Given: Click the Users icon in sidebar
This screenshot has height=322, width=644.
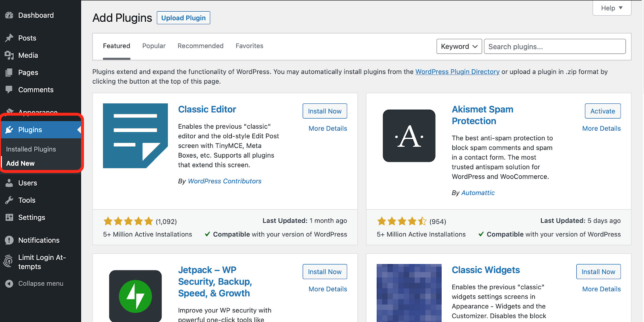Looking at the screenshot, I should click(9, 183).
